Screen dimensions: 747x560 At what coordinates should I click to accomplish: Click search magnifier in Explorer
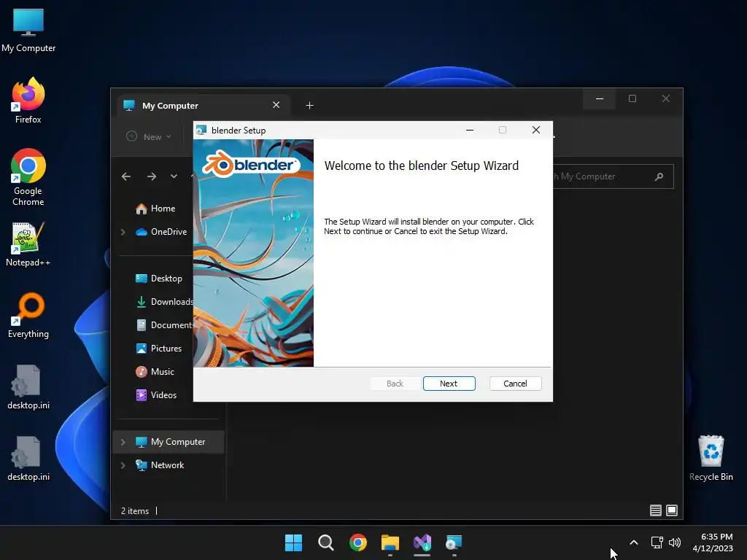point(659,176)
